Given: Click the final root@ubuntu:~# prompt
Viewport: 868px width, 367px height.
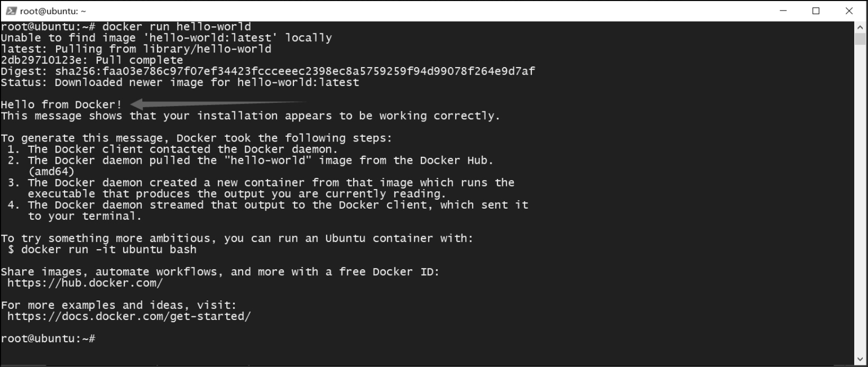Looking at the screenshot, I should pos(48,338).
